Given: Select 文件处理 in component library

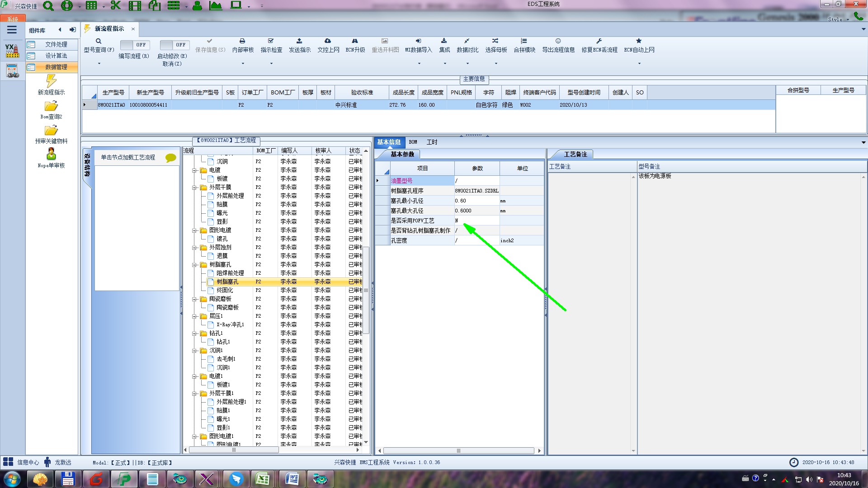Looking at the screenshot, I should tap(56, 44).
